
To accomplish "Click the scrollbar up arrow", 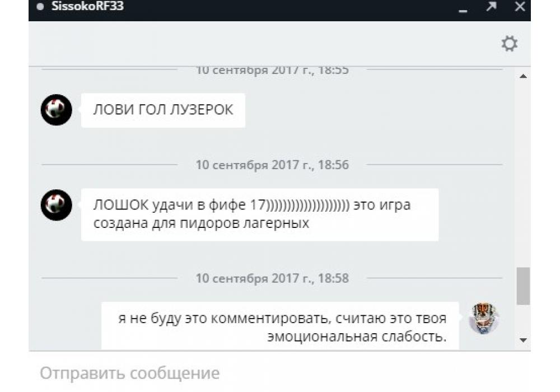I will pos(523,76).
